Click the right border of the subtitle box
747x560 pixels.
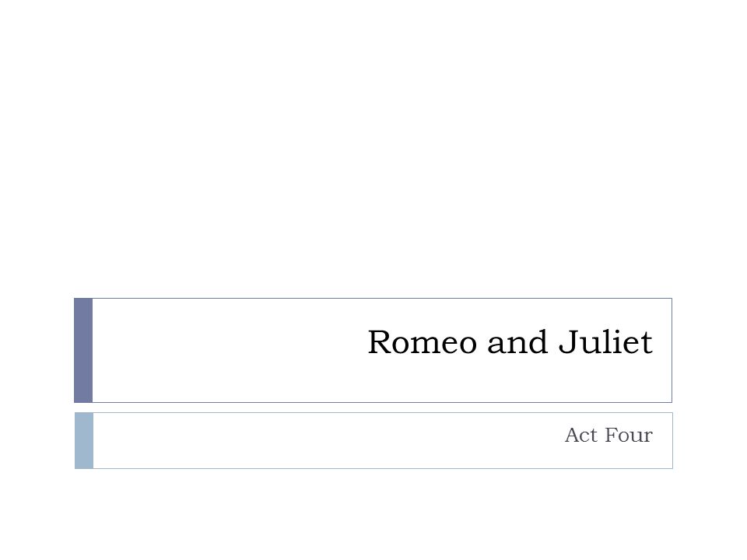click(x=672, y=440)
